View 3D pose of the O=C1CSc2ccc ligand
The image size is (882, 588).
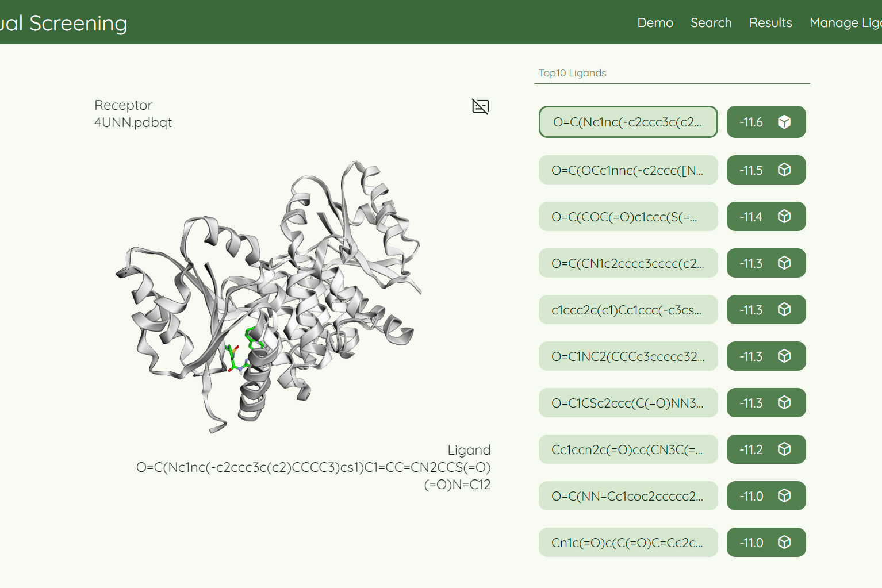point(784,403)
